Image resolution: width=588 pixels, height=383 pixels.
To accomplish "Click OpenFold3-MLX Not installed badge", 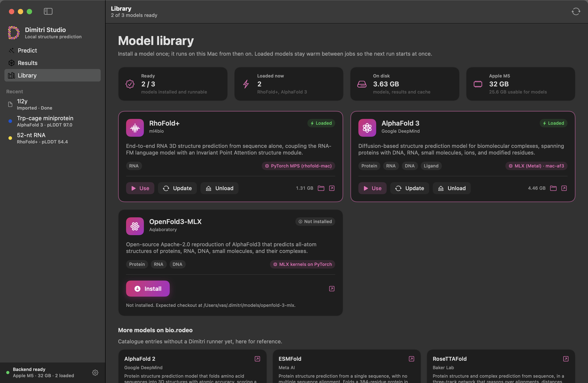I will (x=315, y=222).
